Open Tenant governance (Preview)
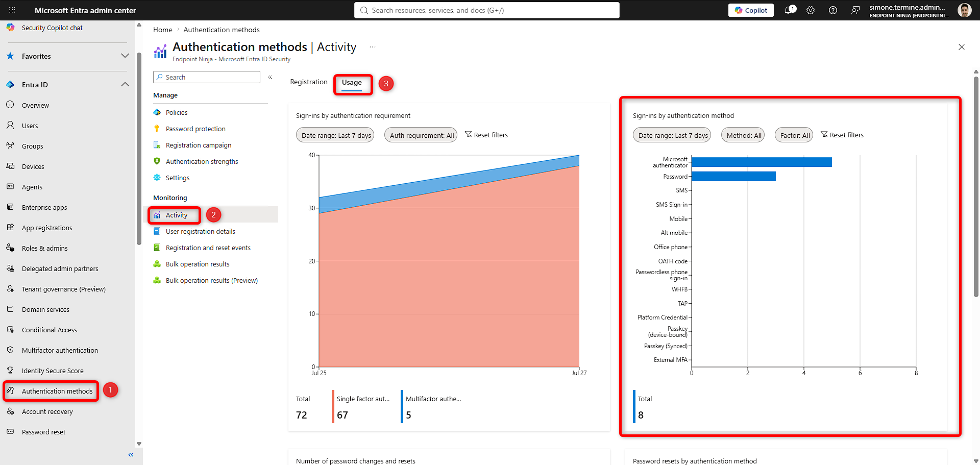This screenshot has height=465, width=980. click(63, 289)
